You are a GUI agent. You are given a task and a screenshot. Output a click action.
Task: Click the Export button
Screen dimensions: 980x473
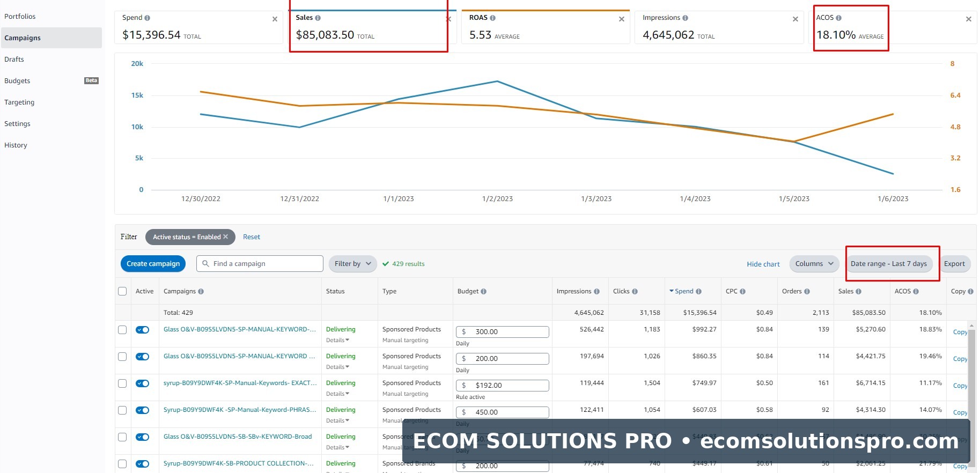click(954, 263)
